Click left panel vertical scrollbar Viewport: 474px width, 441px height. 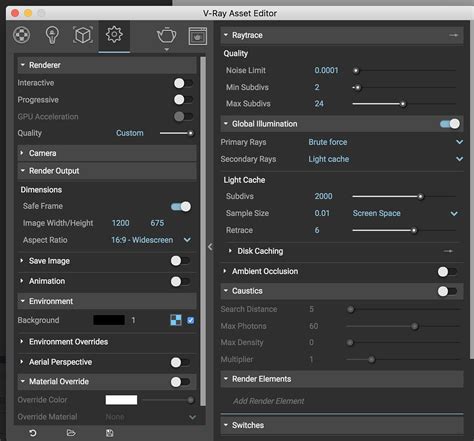coord(203,231)
